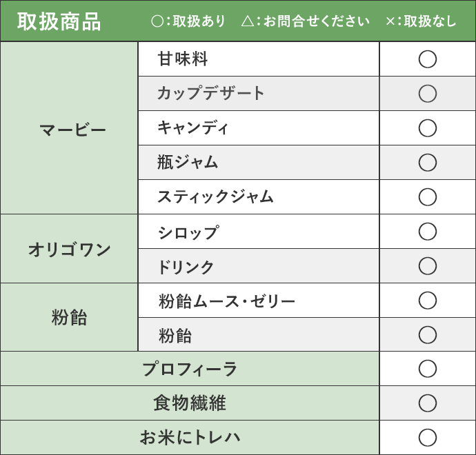476x455 pixels.
Task: Click the circle mark for スティックジャム
Action: point(428,197)
